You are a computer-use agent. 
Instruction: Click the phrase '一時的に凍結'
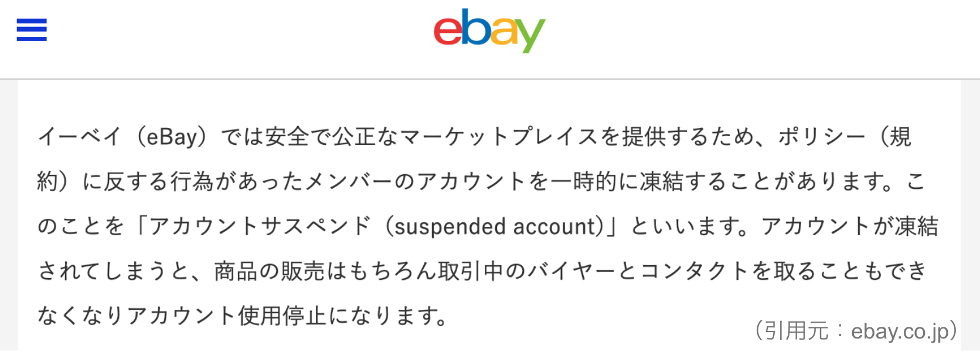617,181
